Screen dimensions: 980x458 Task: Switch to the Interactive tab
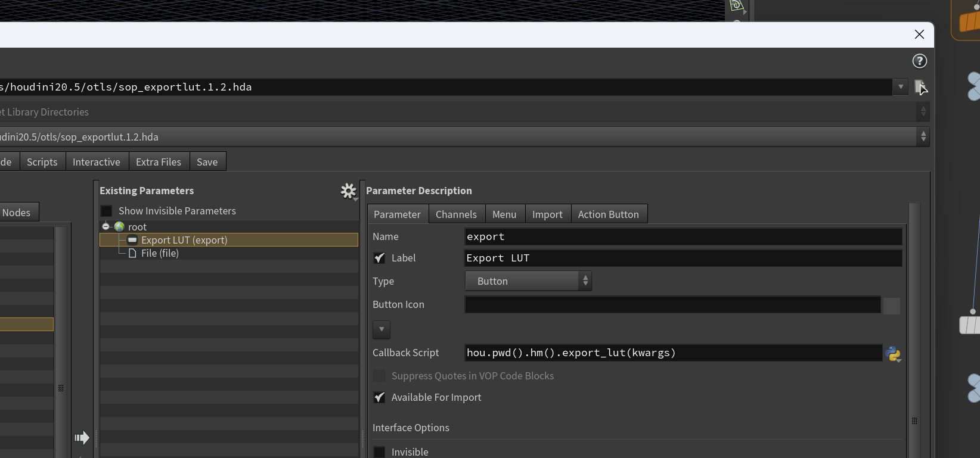[x=97, y=162]
